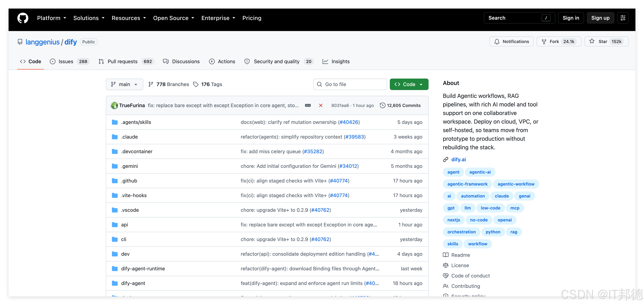Click the Code of conduct heart icon
This screenshot has width=644, height=305.
[x=446, y=276]
